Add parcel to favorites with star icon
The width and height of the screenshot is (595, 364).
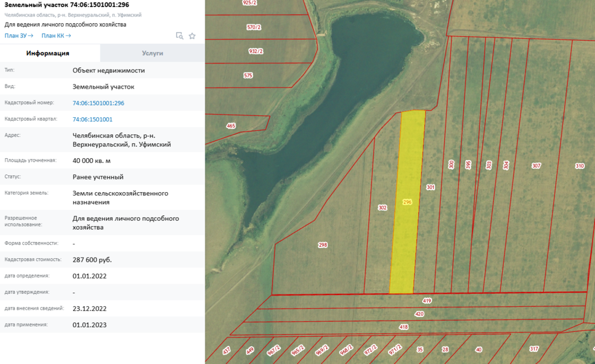click(x=192, y=36)
